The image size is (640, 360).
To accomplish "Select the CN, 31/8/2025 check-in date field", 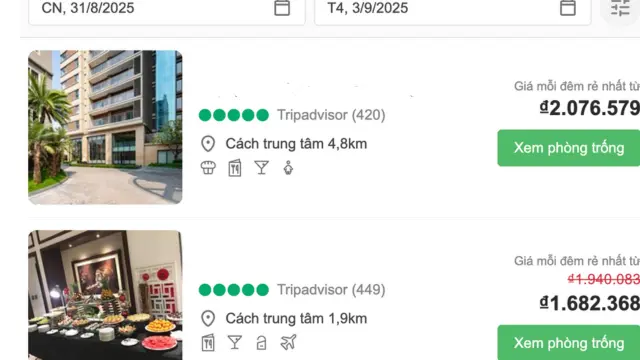I will pos(167,10).
